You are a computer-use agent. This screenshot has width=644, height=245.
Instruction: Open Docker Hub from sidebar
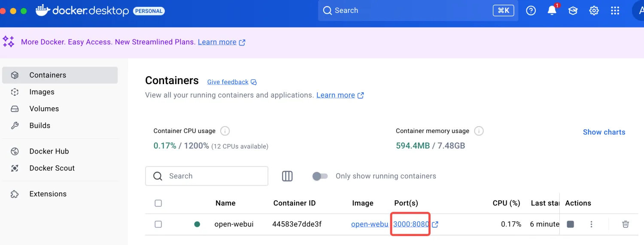[x=60, y=151]
